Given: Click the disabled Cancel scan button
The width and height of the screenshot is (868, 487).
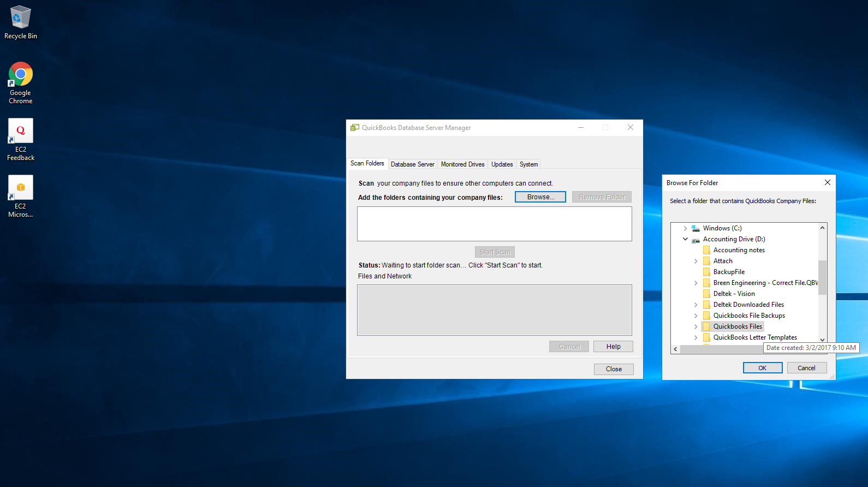Looking at the screenshot, I should click(569, 347).
